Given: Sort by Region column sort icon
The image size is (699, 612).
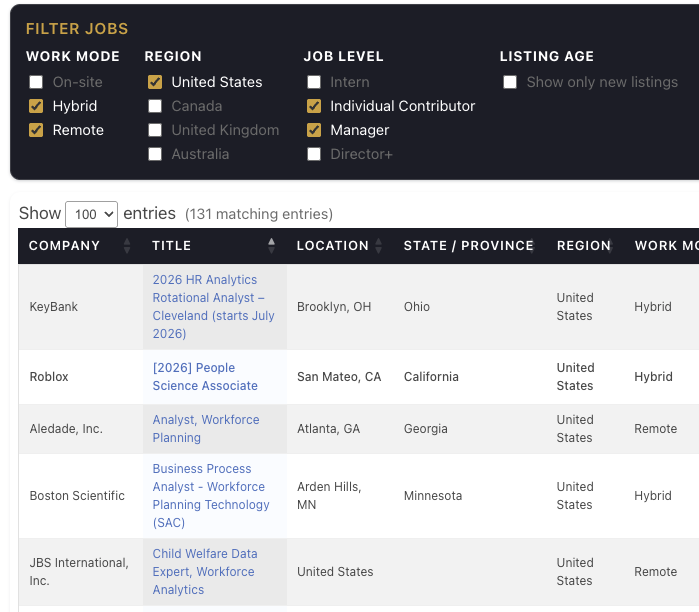Looking at the screenshot, I should (x=609, y=246).
